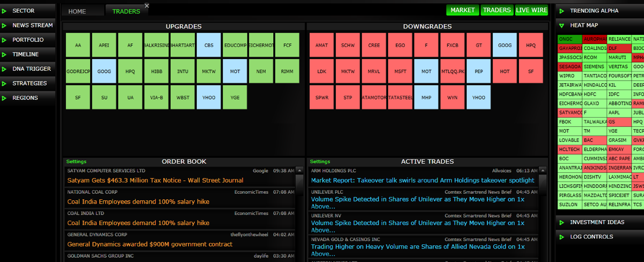Screen dimensions: 644x262
Task: Click the TATASTEEL downgrade tile
Action: (x=400, y=97)
